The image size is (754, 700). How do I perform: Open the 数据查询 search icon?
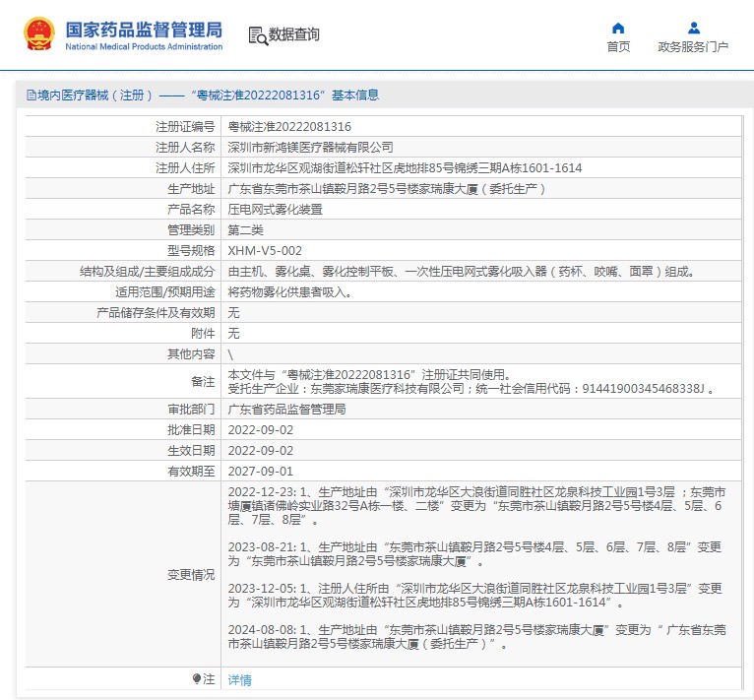point(258,36)
